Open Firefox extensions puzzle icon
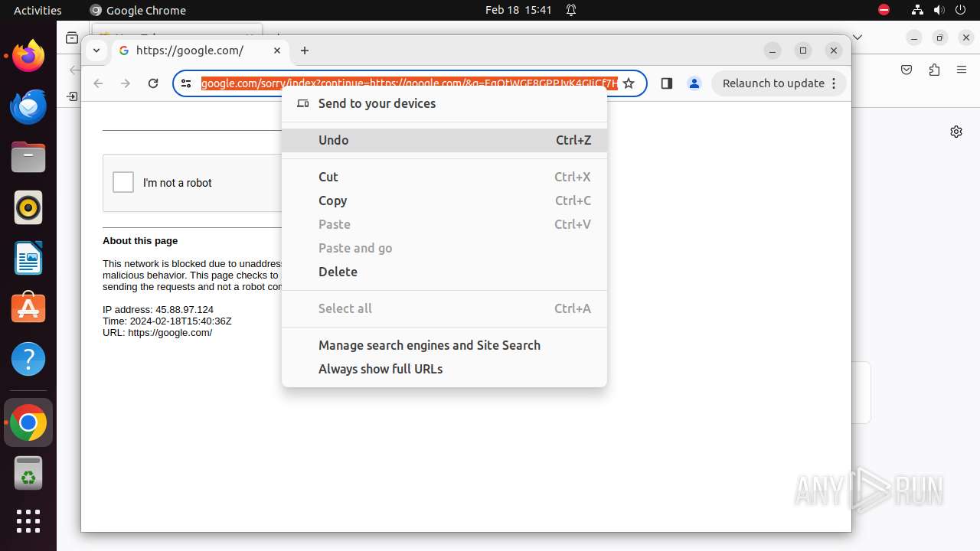This screenshot has width=980, height=551. [x=934, y=70]
